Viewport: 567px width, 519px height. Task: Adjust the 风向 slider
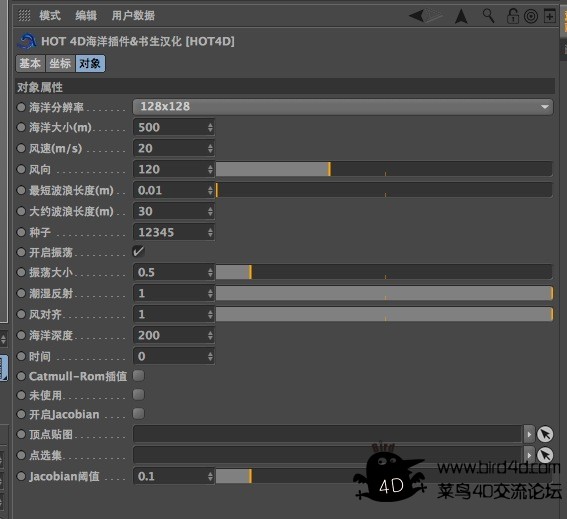(x=384, y=169)
